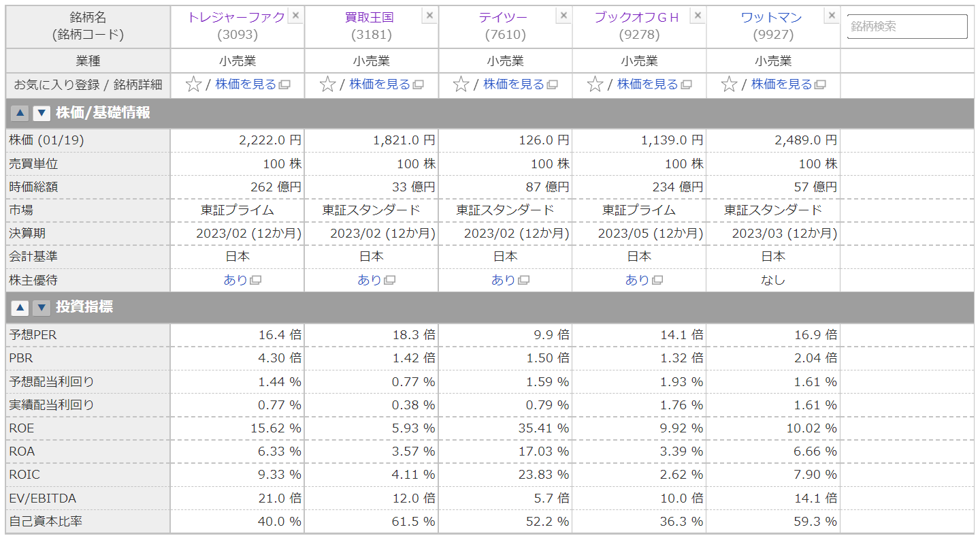Open 株主優待 あり link for テイツー
The height and width of the screenshot is (538, 980).
tap(510, 280)
